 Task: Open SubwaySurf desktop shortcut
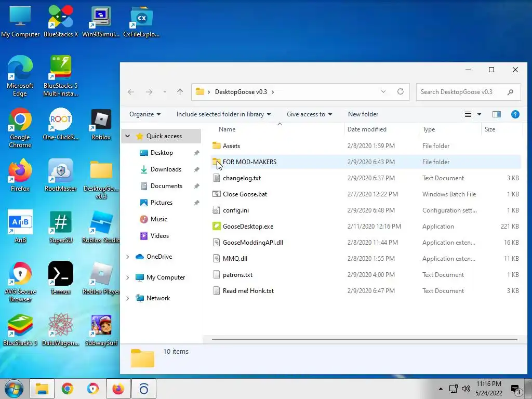point(101,330)
